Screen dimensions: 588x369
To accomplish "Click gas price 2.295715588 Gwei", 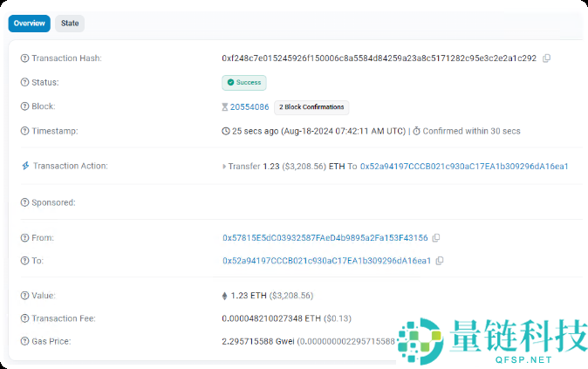I will pyautogui.click(x=258, y=341).
